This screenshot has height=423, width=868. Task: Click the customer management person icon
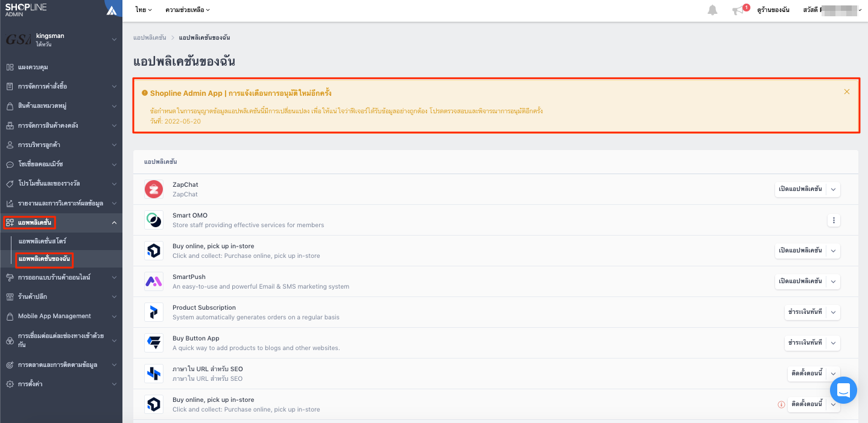coord(10,145)
